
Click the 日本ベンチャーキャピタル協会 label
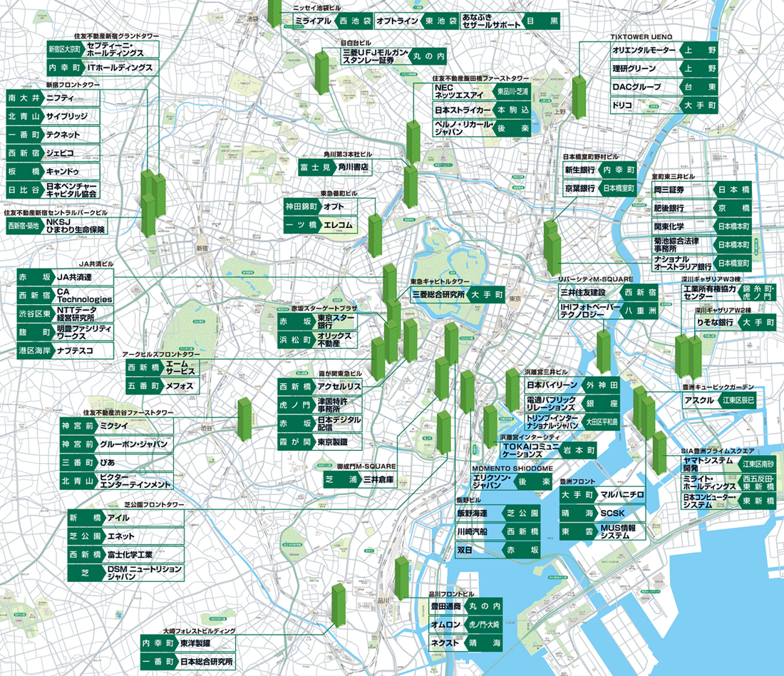[x=71, y=190]
